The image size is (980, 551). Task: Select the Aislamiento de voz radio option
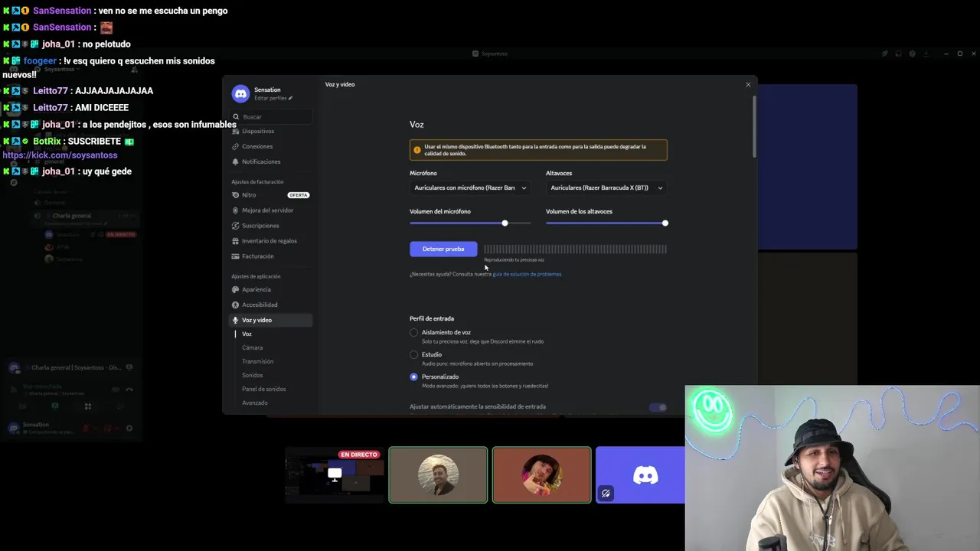[x=414, y=332]
